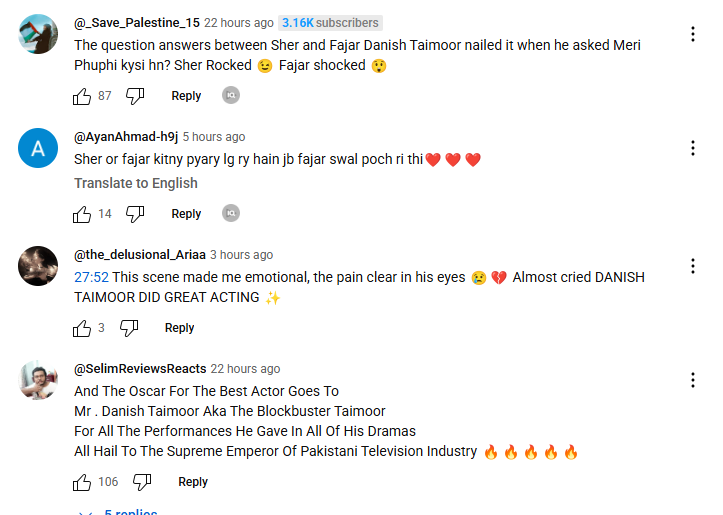
Task: Like SelimReviewsReacts' Oscar comment
Action: tap(82, 482)
